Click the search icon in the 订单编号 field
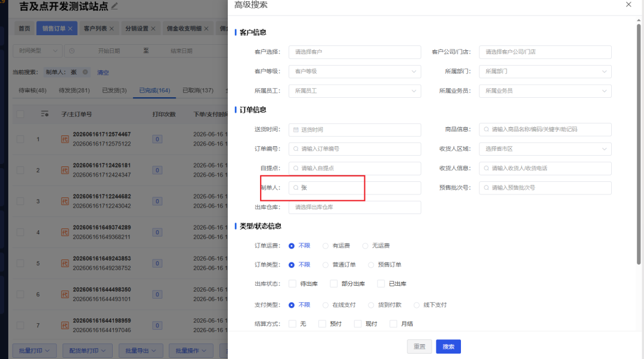The image size is (644, 359). pos(296,148)
